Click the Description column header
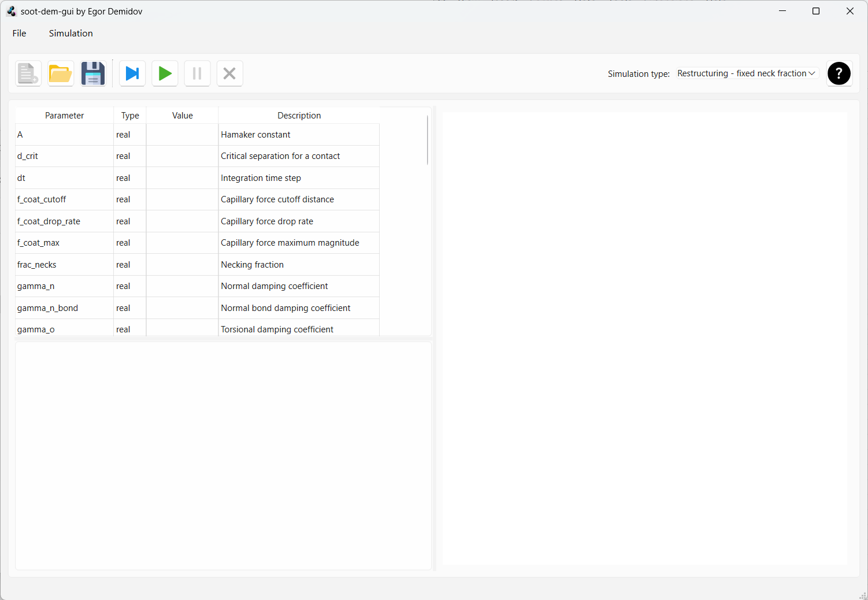The image size is (868, 600). click(299, 116)
